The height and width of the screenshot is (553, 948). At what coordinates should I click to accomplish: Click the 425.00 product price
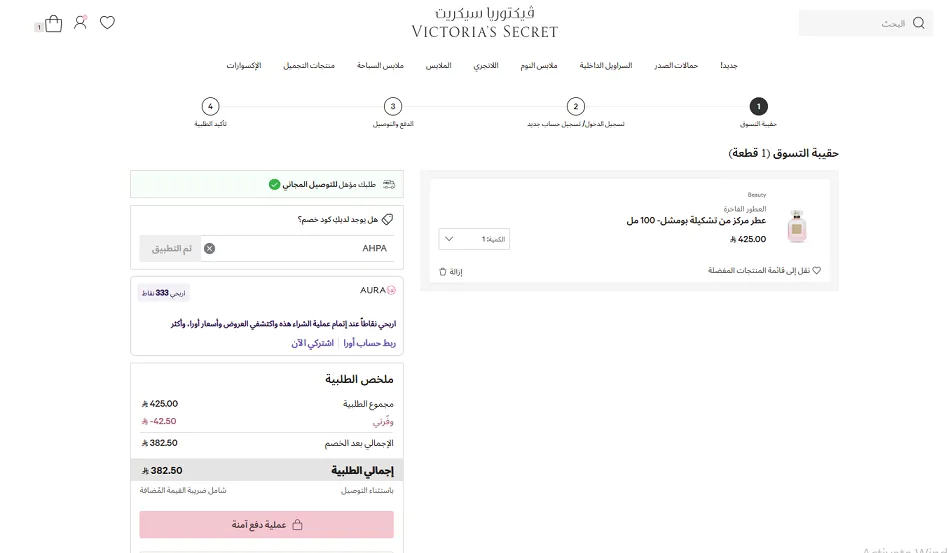[x=748, y=239]
